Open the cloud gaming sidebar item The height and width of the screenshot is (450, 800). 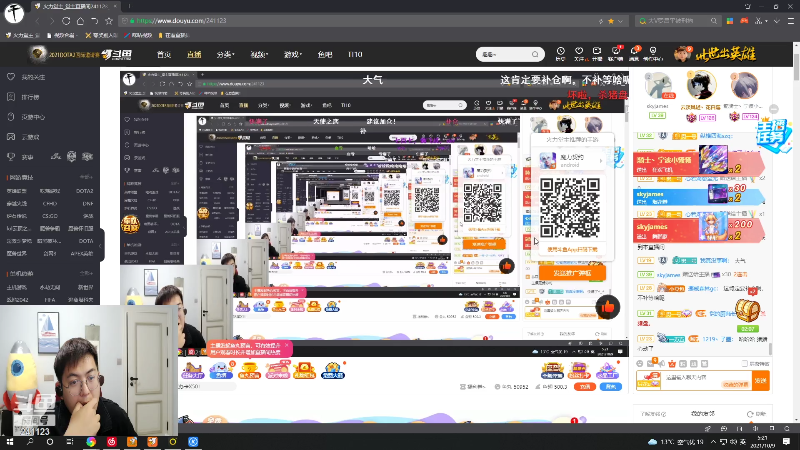[23, 137]
